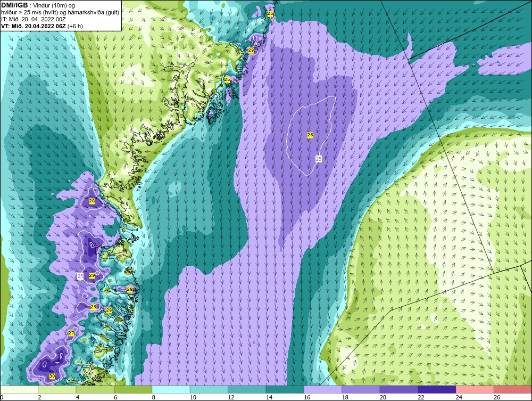Click the "VT: Mið. 20.04.2022 06Z (+6 h)" line

coord(41,26)
